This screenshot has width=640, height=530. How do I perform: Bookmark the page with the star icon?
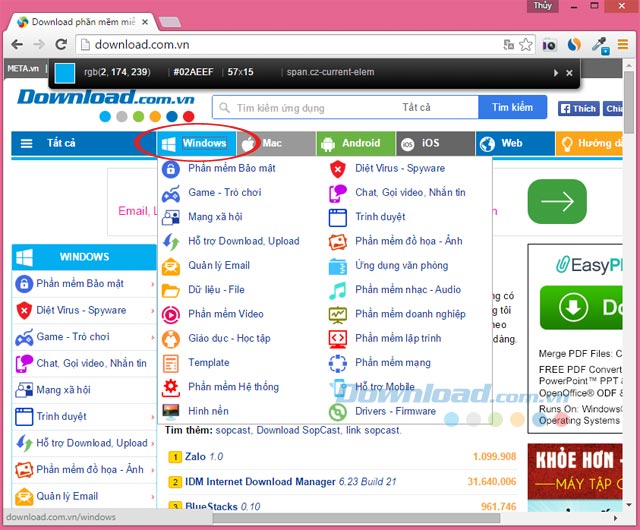526,44
